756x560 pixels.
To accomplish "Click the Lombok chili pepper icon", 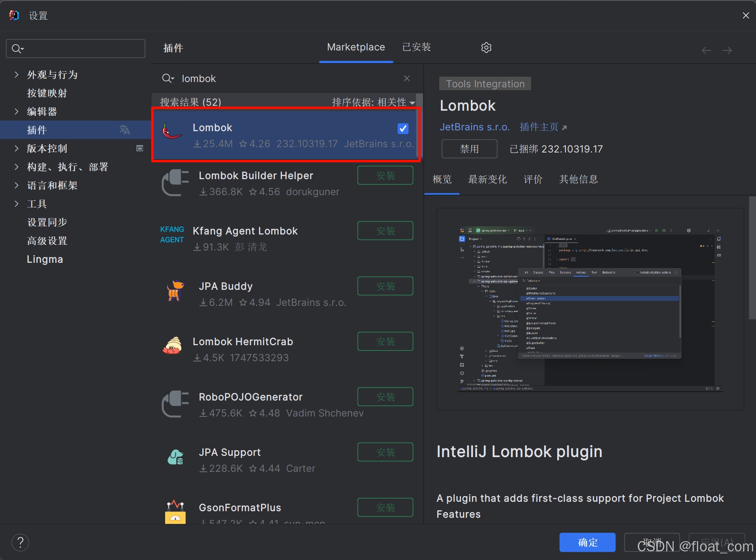I will (172, 131).
